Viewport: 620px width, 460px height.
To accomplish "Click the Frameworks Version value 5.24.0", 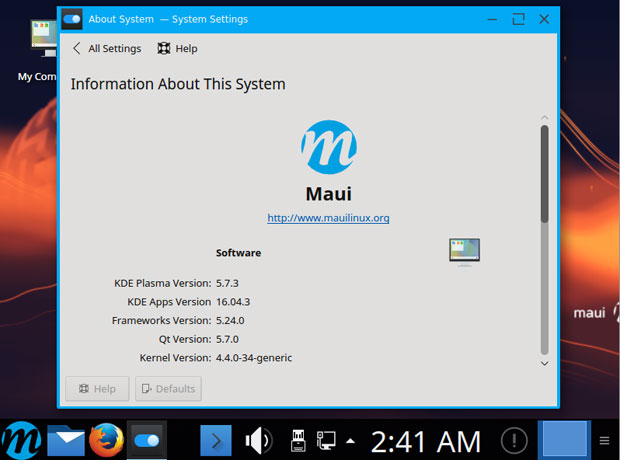I will 230,320.
